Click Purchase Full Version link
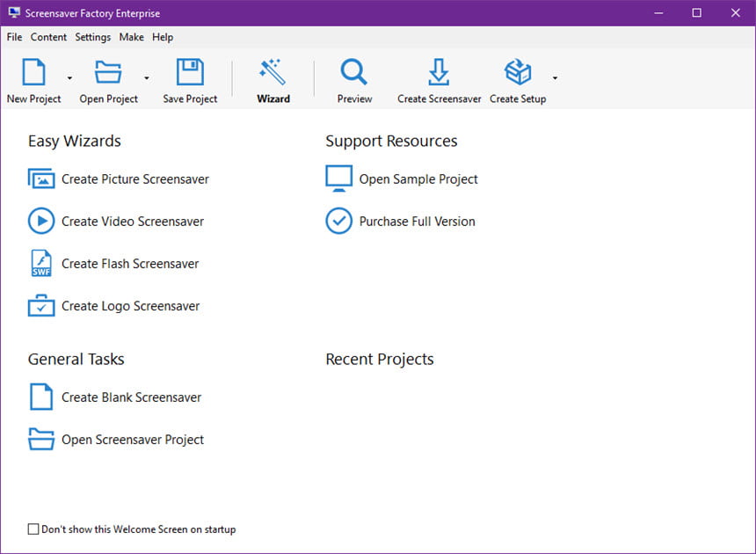756x554 pixels. coord(417,222)
